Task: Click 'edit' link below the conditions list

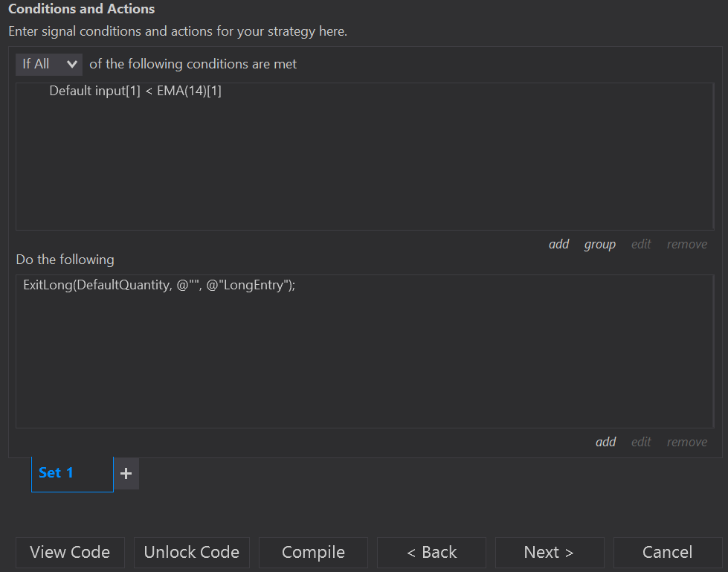Action: coord(641,244)
